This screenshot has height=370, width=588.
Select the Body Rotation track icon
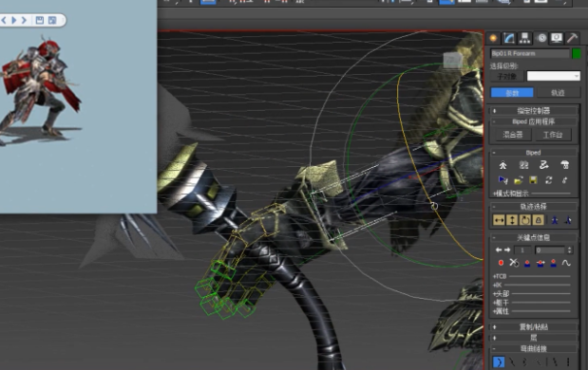click(525, 220)
